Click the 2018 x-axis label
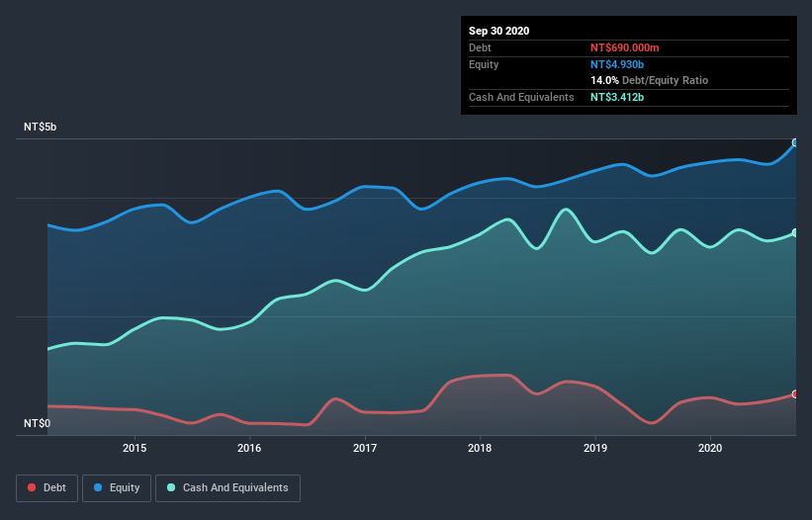 pos(480,448)
